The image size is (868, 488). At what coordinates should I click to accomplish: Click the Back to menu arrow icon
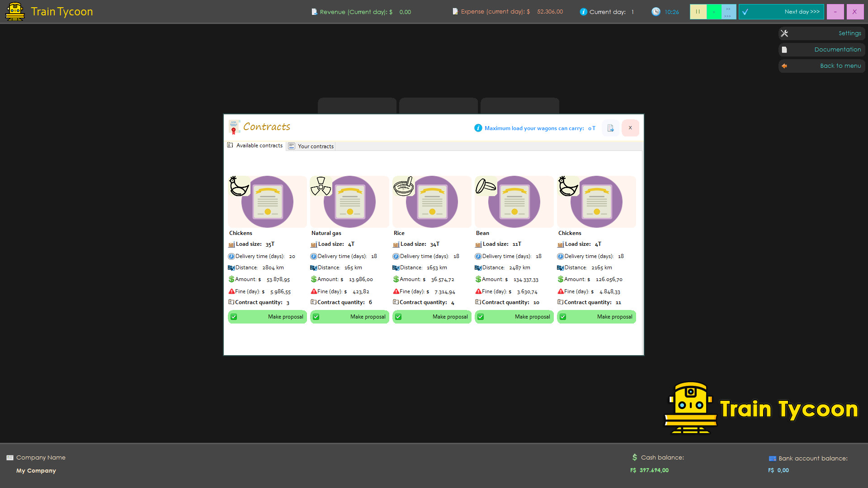point(784,66)
